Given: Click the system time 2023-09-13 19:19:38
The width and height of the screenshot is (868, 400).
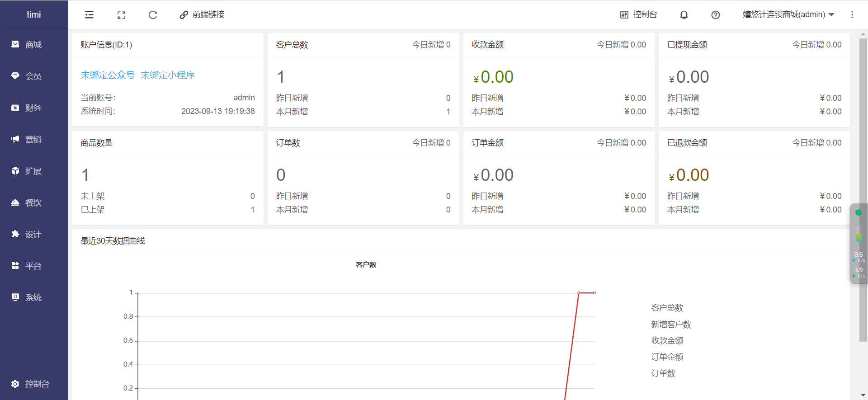Looking at the screenshot, I should (x=218, y=111).
